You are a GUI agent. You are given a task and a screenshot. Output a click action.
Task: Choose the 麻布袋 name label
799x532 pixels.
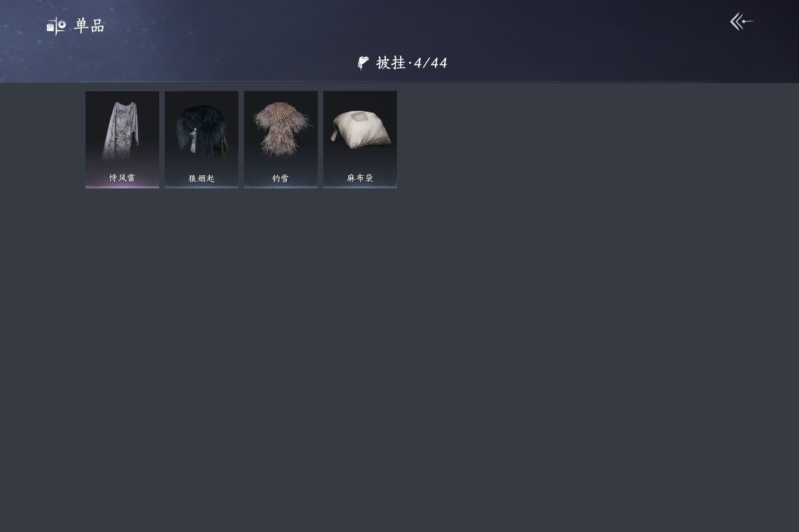tap(360, 178)
